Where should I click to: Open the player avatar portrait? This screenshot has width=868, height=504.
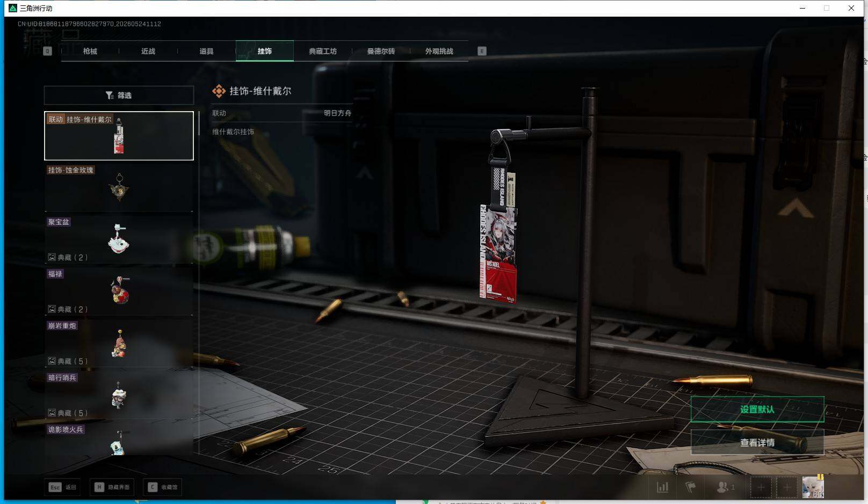point(813,487)
